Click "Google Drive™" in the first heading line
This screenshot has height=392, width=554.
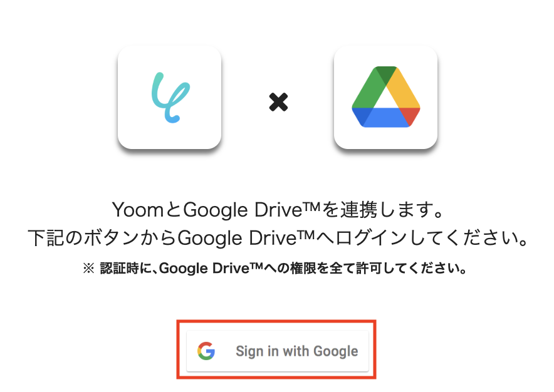[251, 210]
